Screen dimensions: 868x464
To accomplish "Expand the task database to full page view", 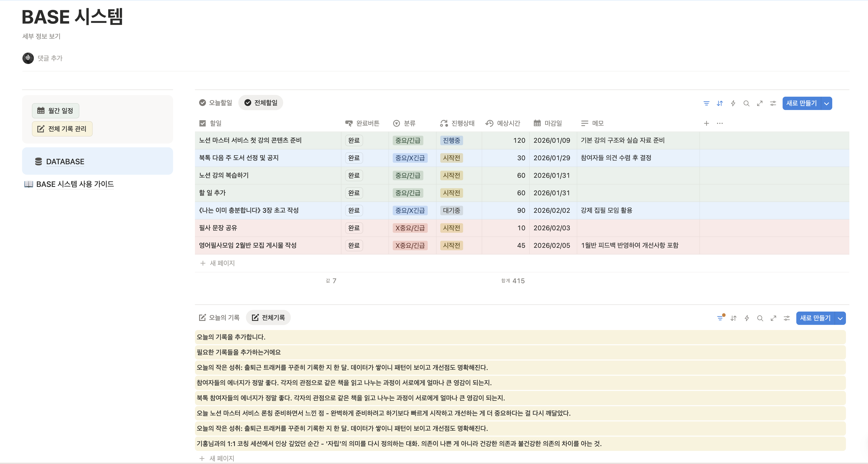I will pos(760,104).
